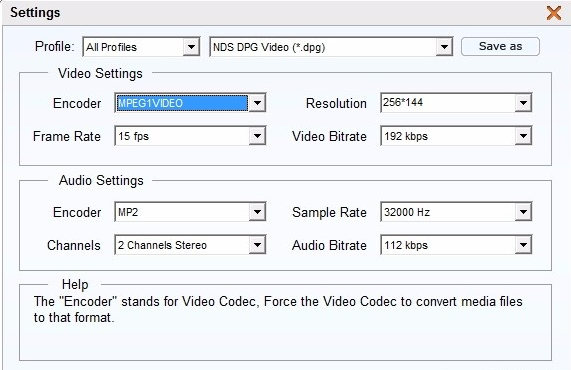Click the Audio Settings group title
Screen dimensions: 571x370
pyautogui.click(x=101, y=181)
